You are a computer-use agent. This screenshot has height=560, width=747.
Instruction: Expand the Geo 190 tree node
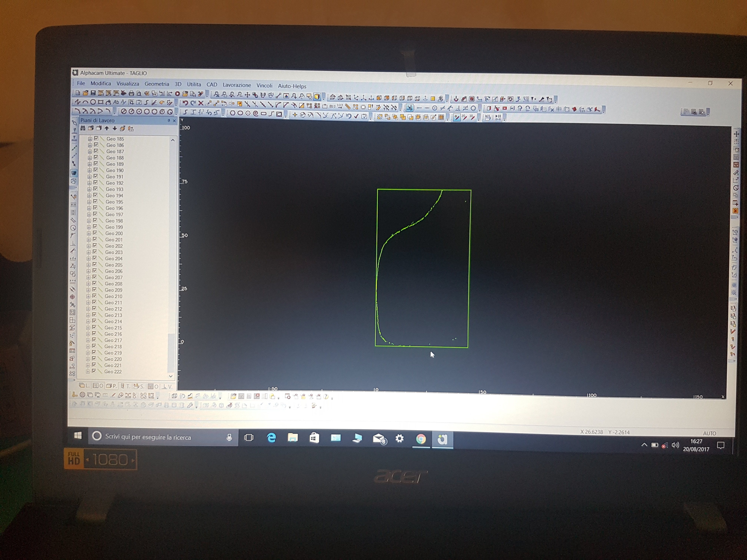point(90,170)
